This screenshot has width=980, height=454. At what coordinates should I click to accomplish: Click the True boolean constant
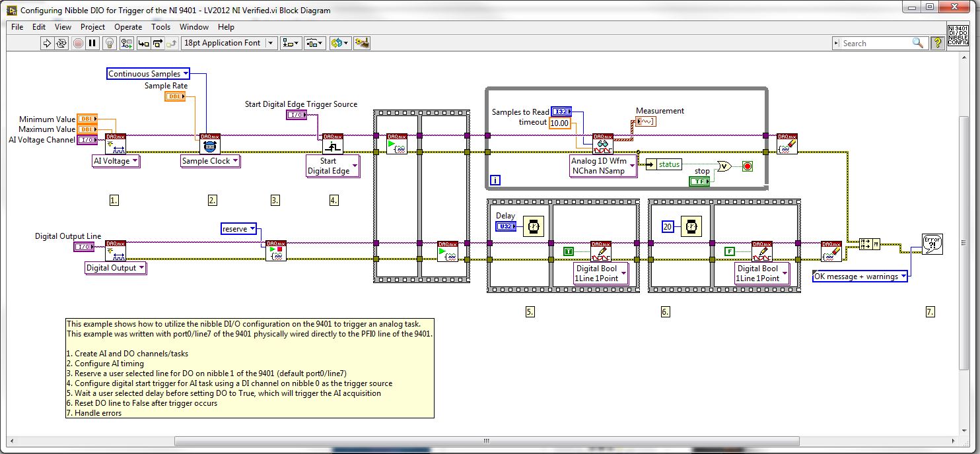tap(568, 251)
